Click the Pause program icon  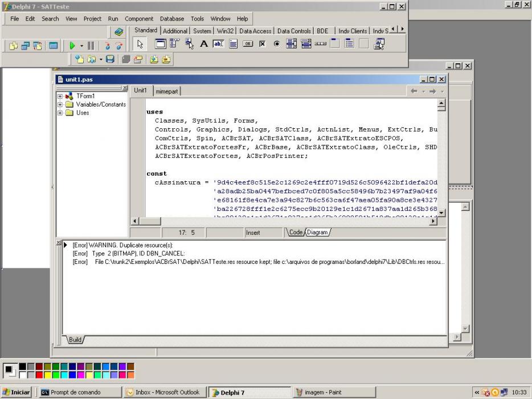(x=91, y=46)
